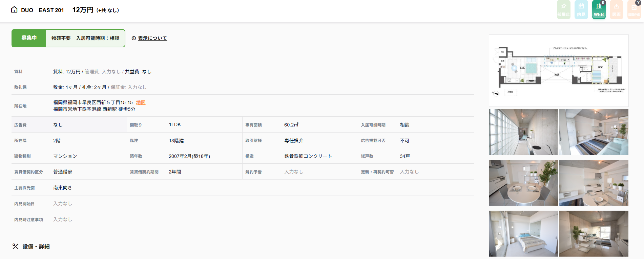Screen dimensions: 644x259
Task: Open the bedroom photo with bed
Action: pyautogui.click(x=523, y=234)
